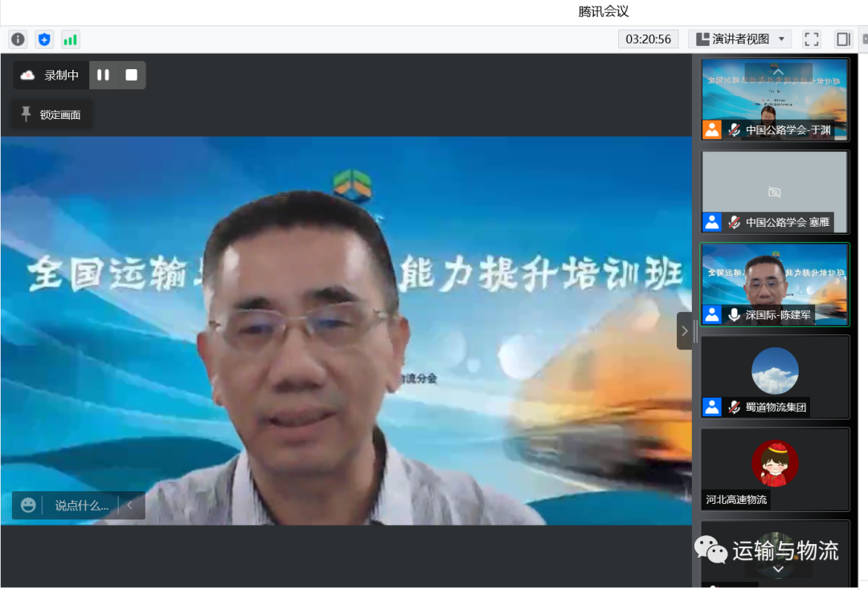Enter fullscreen mode icon
868x590 pixels.
pyautogui.click(x=812, y=39)
